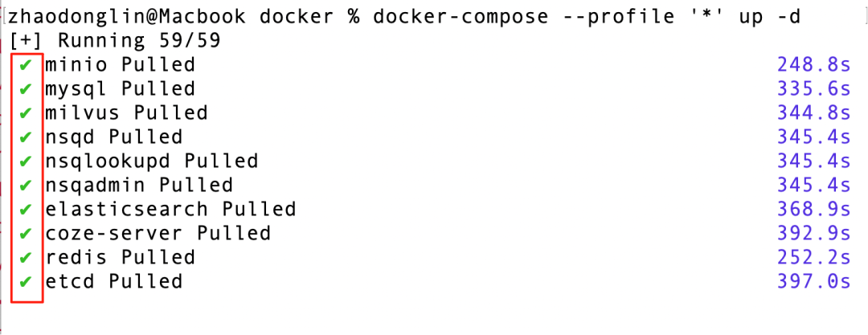Click the green checkmark beside nsqlookupd
The height and width of the screenshot is (335, 868).
25,161
